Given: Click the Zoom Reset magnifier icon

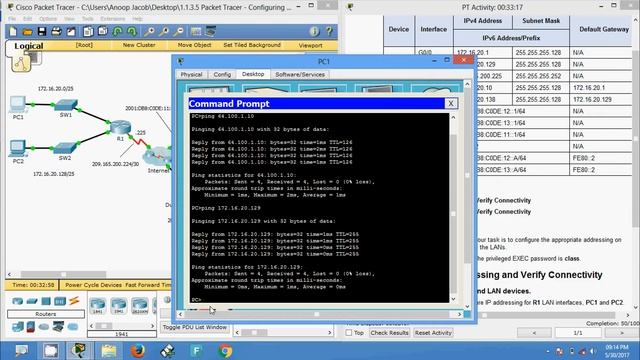Looking at the screenshot, I should tap(164, 31).
